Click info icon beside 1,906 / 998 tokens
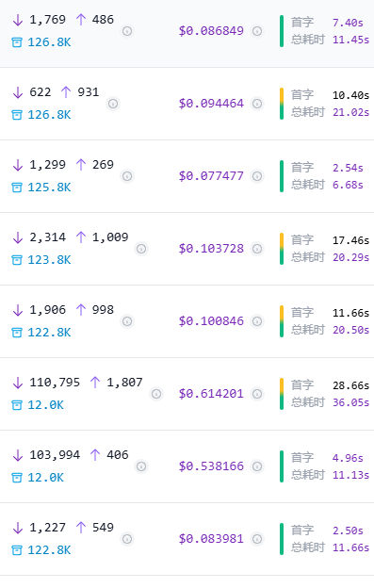Image resolution: width=374 pixels, height=588 pixels. [127, 321]
